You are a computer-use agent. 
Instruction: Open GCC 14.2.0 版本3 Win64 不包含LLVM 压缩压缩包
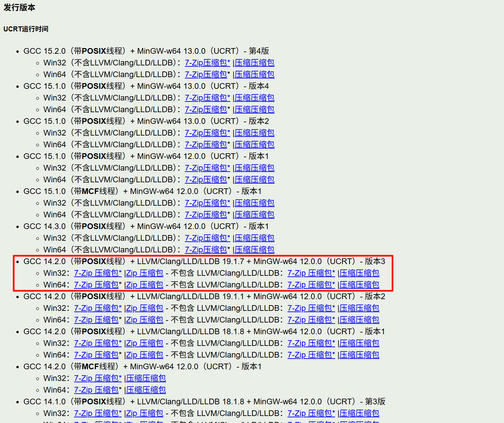point(359,285)
